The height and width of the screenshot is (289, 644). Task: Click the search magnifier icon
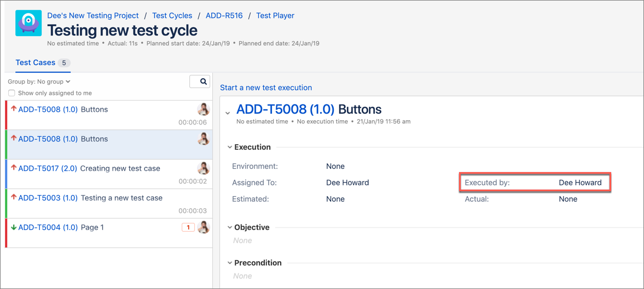tap(203, 81)
